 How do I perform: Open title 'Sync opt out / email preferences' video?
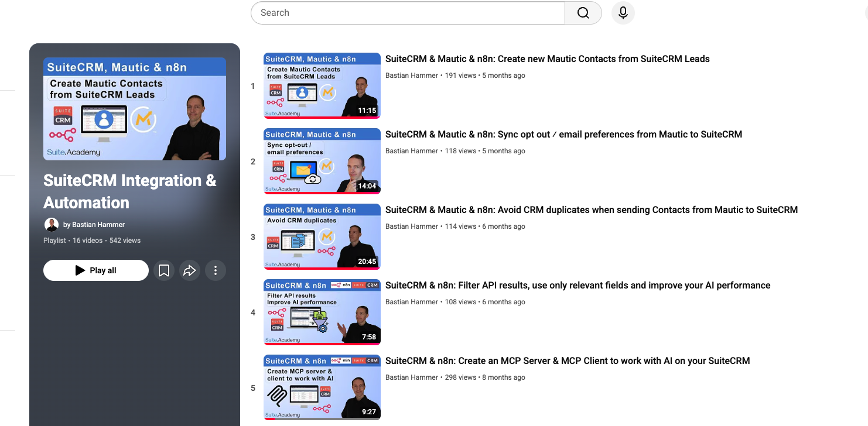click(563, 135)
